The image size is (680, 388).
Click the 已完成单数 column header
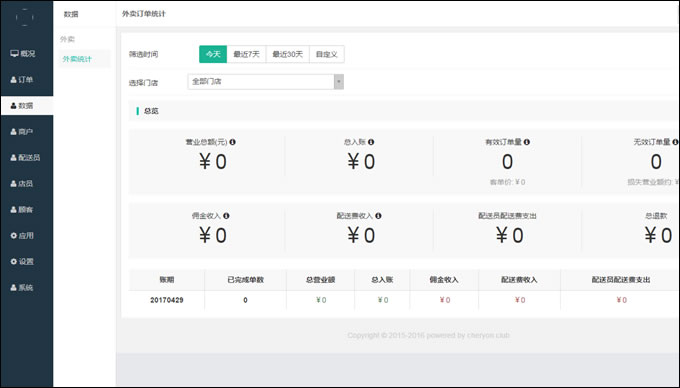point(245,280)
